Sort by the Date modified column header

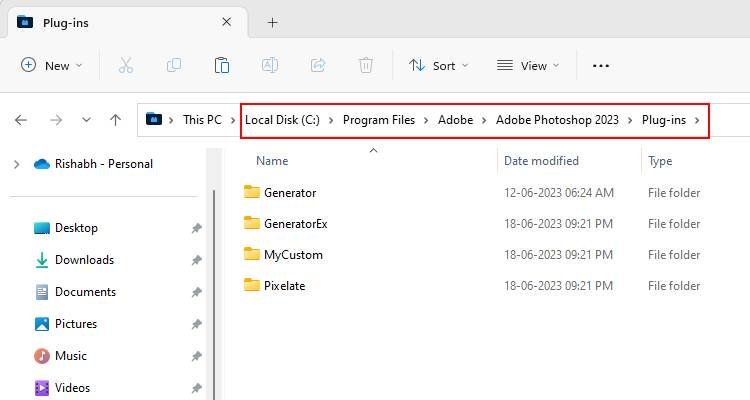click(543, 160)
